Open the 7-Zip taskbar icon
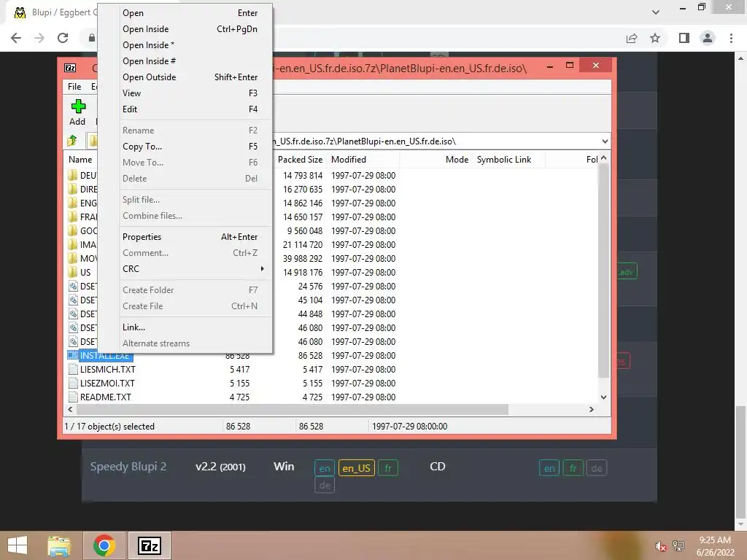Viewport: 747px width, 560px height. tap(149, 545)
